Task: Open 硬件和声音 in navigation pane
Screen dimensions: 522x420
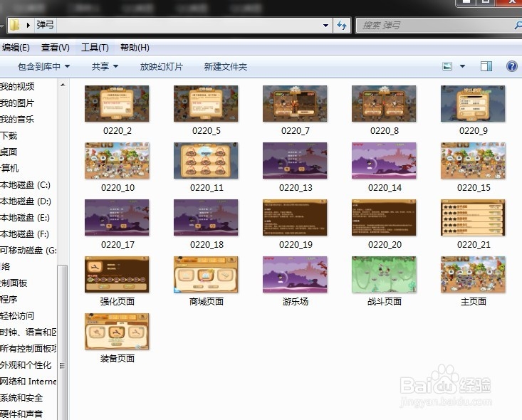Action: coord(21,414)
